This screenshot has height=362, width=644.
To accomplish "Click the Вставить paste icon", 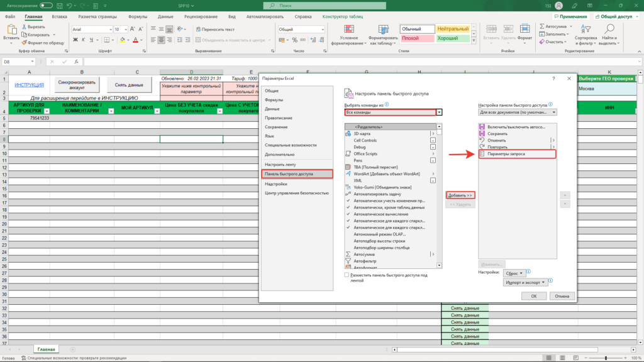I will [11, 30].
